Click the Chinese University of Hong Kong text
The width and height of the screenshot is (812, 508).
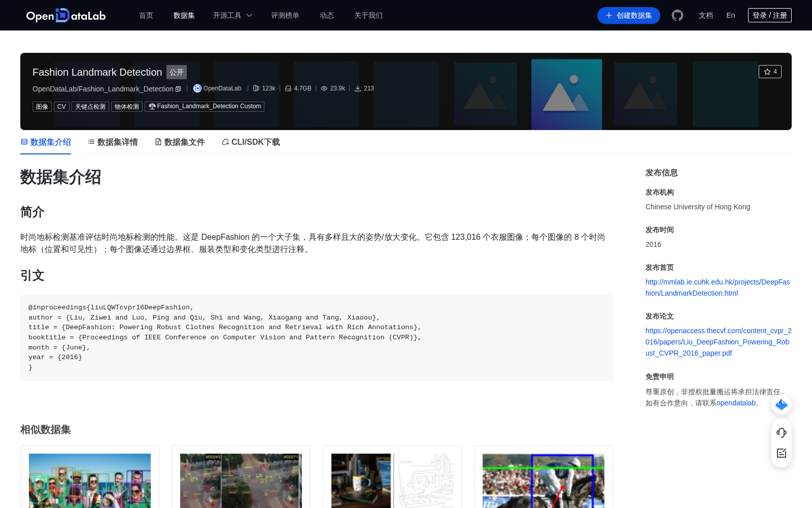(698, 207)
